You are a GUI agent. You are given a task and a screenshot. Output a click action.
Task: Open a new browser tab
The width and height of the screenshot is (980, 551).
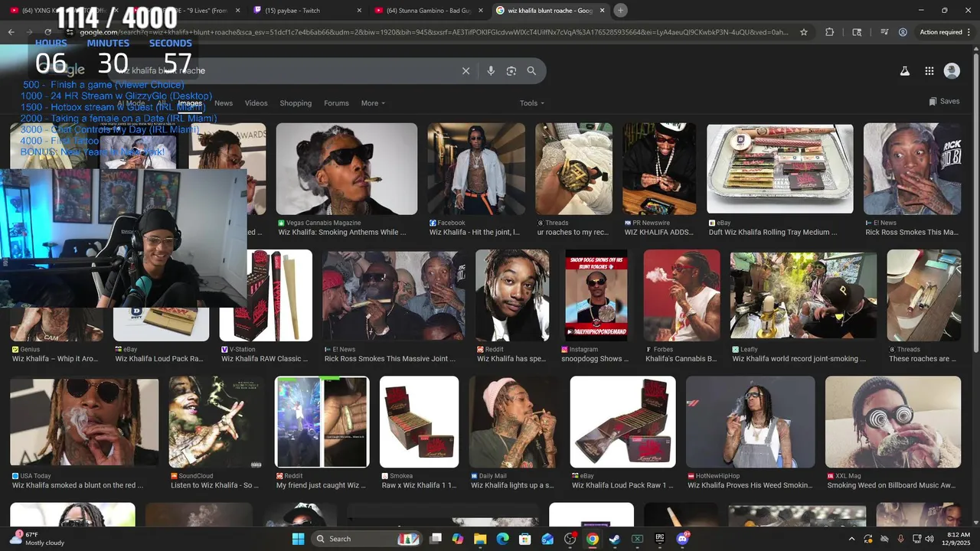coord(621,10)
